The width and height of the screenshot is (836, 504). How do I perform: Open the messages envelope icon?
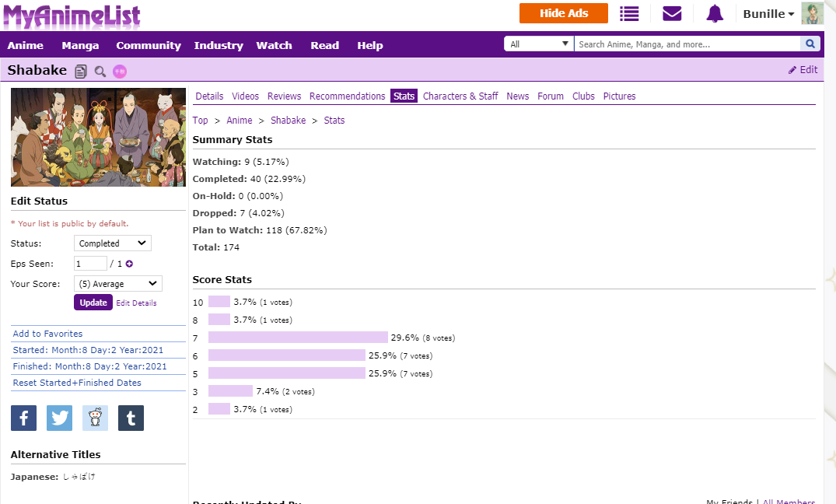(672, 14)
